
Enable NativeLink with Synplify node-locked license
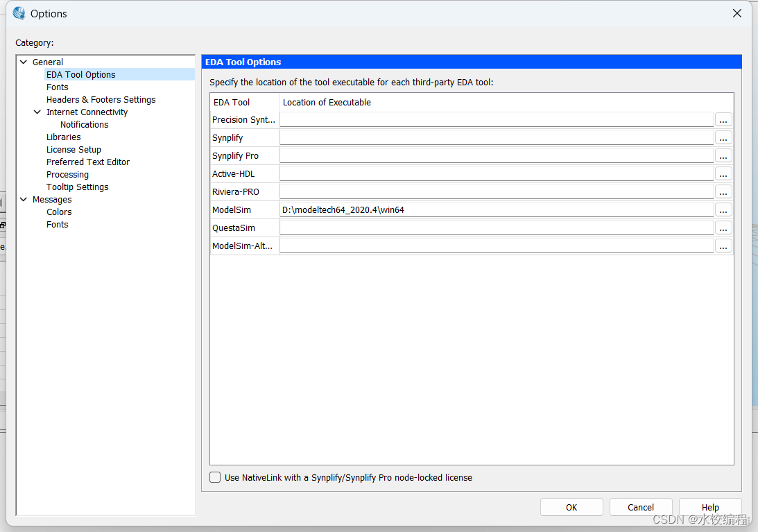[x=215, y=477]
